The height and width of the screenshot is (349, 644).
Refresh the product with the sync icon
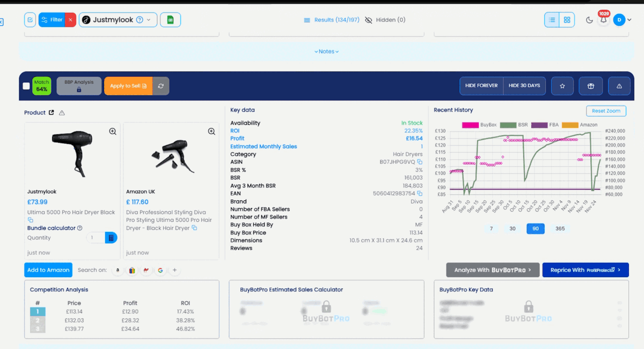[x=161, y=86]
